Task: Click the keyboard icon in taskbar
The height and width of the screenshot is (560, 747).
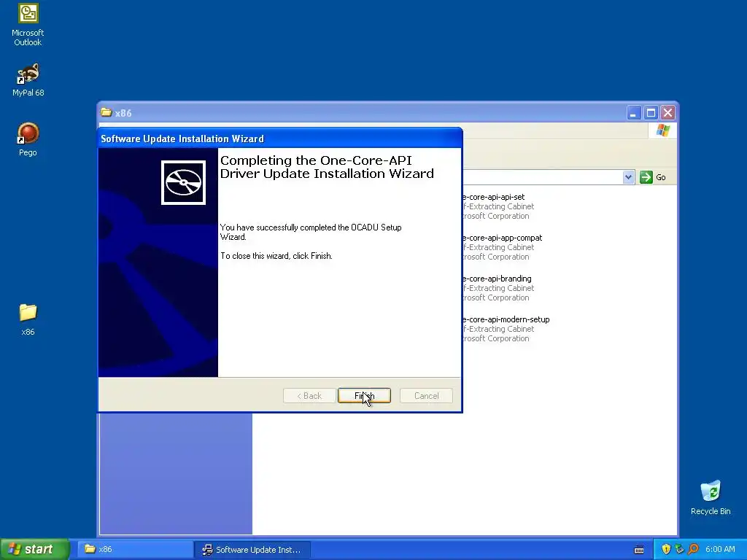Action: point(639,550)
